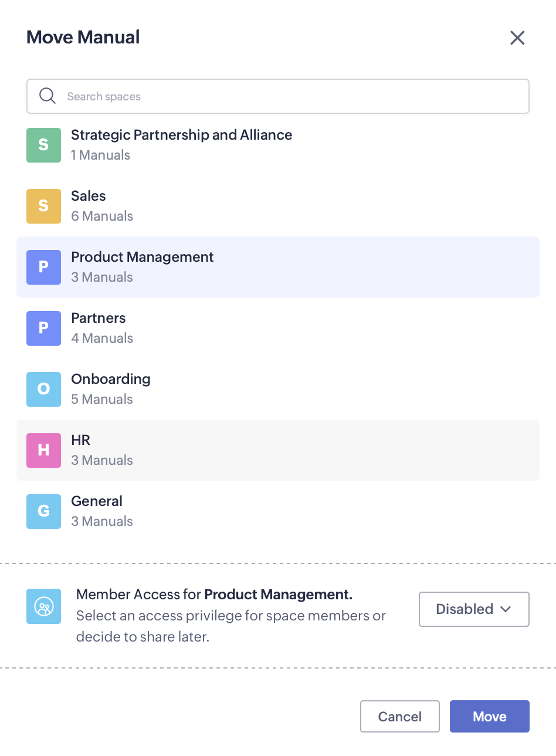The height and width of the screenshot is (756, 556).
Task: Click the member access people icon
Action: click(x=43, y=606)
